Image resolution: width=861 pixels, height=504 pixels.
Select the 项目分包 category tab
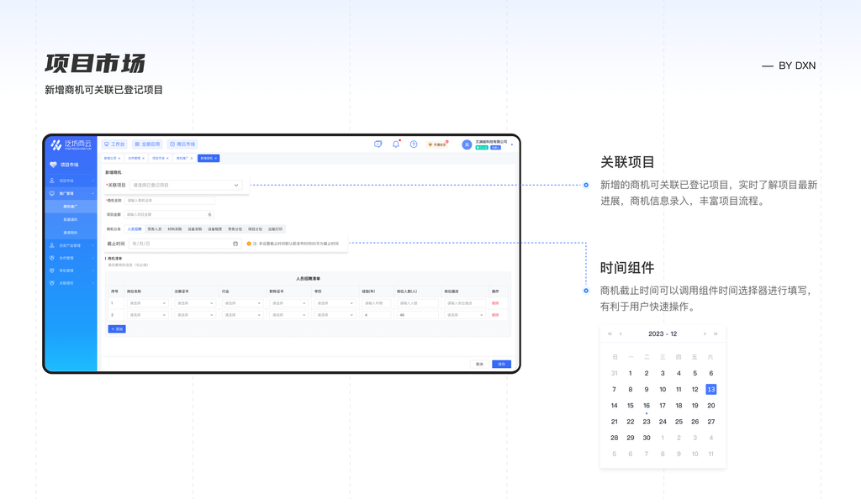255,229
